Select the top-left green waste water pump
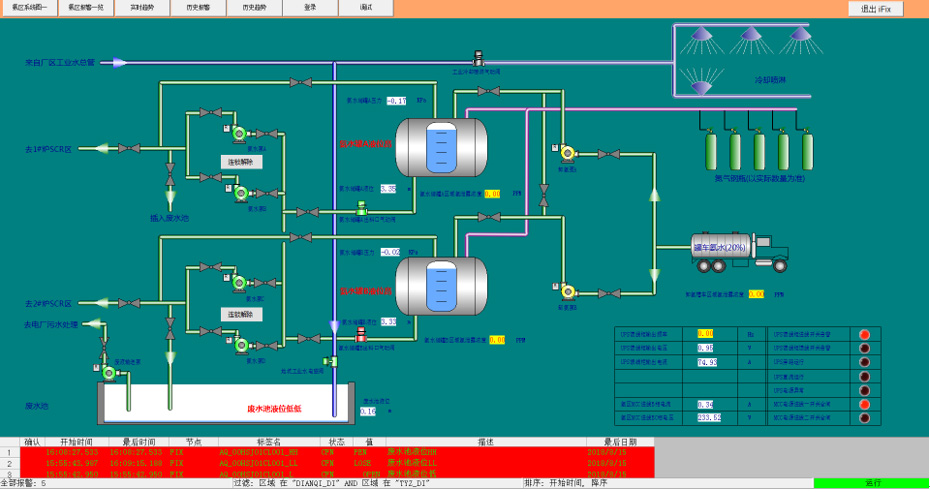Viewport: 930px width, 492px height. pos(238,131)
